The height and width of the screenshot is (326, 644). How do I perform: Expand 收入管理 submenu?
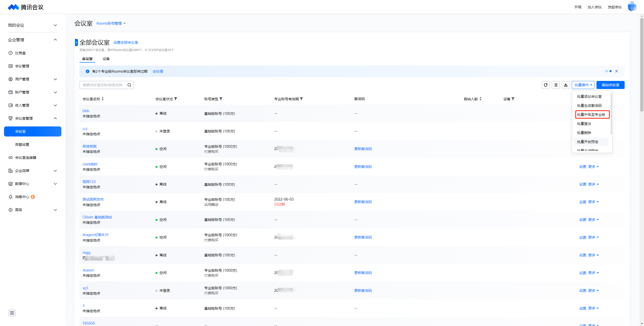point(33,105)
